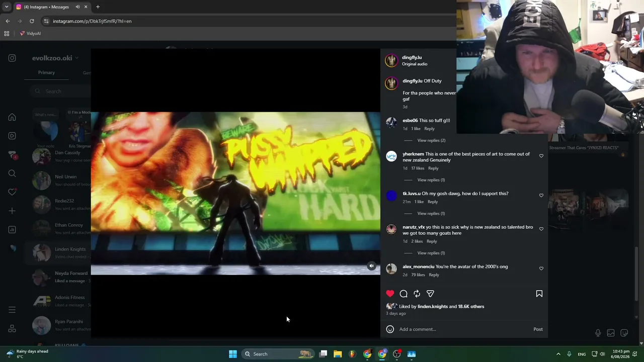644x362 pixels.
Task: Open Create plus icon in sidebar
Action: click(x=12, y=211)
